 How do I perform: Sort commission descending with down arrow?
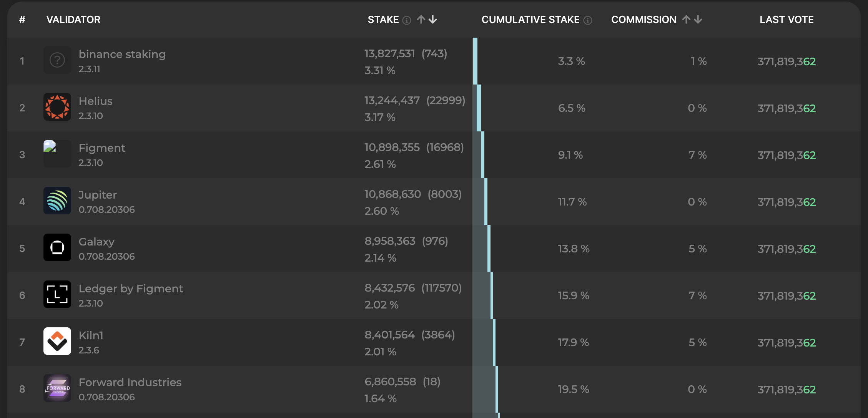pos(698,20)
